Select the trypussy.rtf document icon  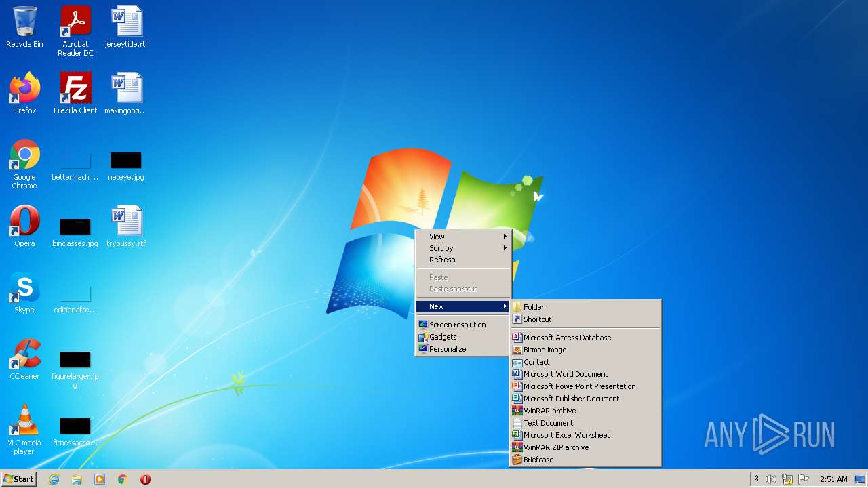pos(126,226)
